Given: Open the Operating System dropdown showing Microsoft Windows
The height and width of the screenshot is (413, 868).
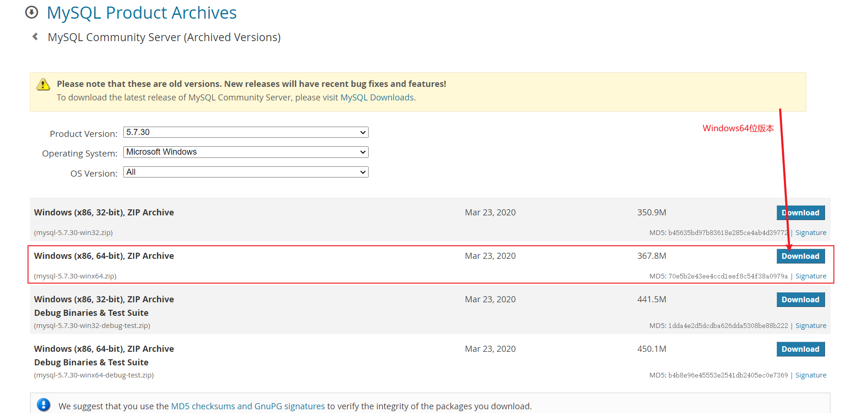Looking at the screenshot, I should [246, 152].
